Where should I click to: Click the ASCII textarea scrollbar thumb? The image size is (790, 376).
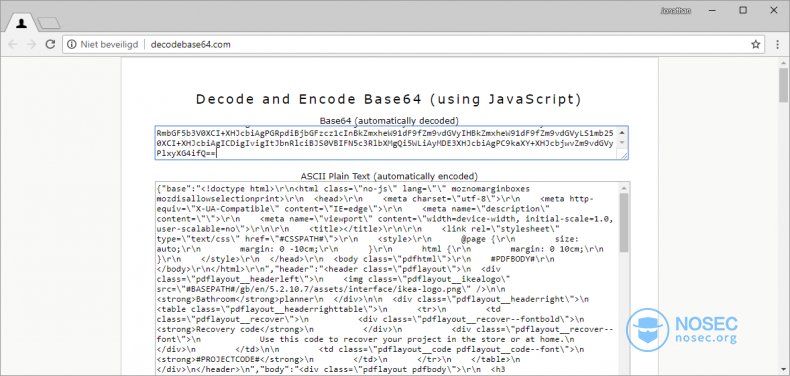point(624,223)
